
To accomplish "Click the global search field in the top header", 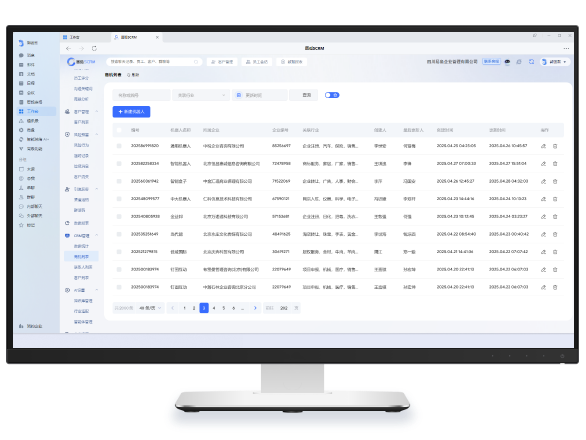I will tap(154, 62).
